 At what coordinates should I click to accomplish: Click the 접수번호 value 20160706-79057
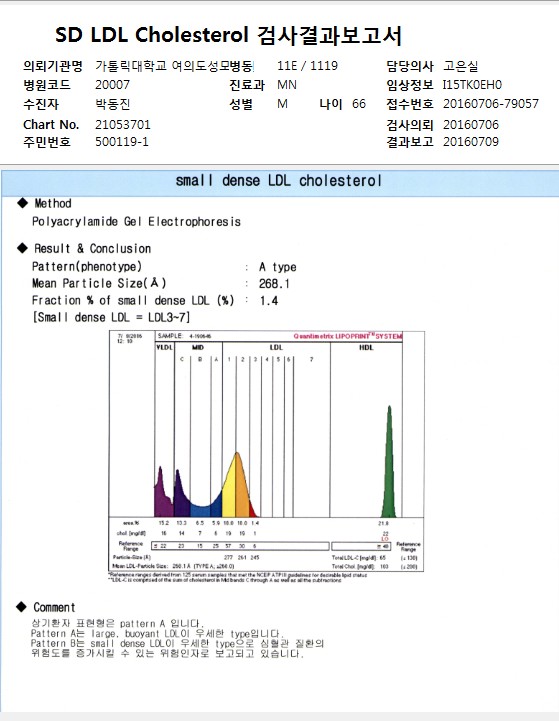pyautogui.click(x=491, y=104)
